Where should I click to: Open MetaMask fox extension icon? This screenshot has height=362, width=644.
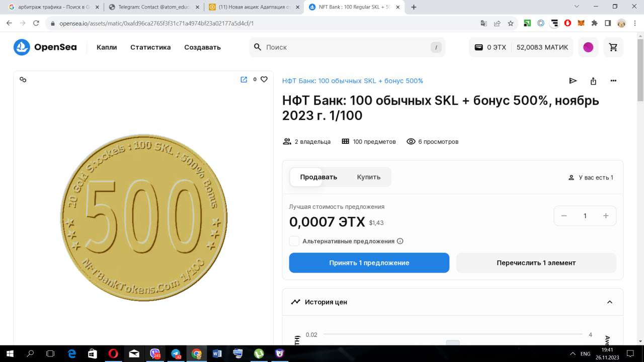point(581,23)
